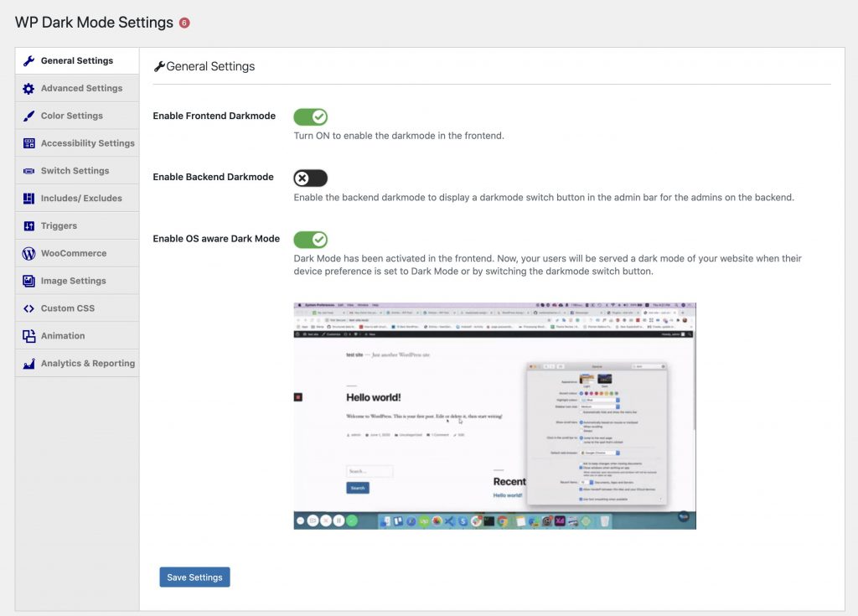Viewport: 858px width, 616px height.
Task: Click the Save Settings button
Action: pos(194,577)
